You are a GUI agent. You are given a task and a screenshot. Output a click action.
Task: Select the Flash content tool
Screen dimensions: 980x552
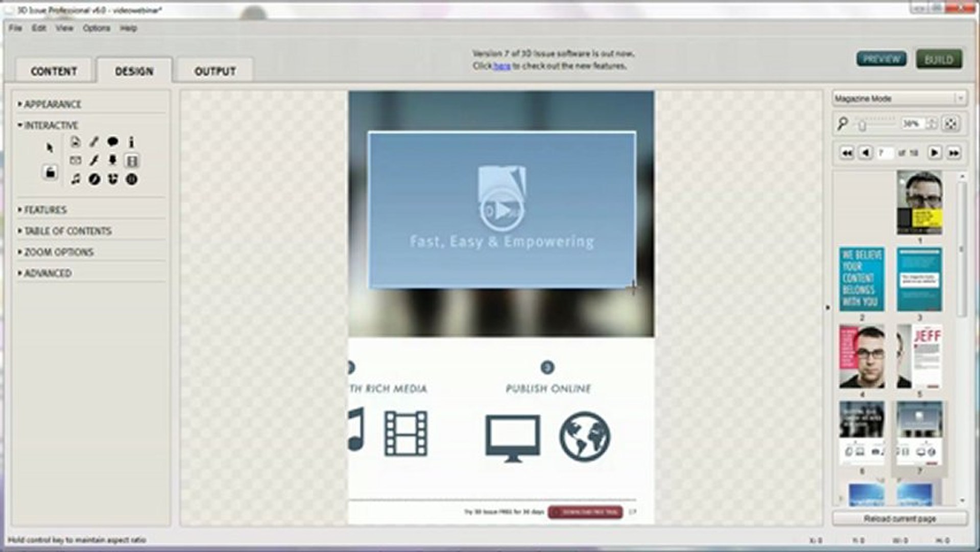pos(94,162)
